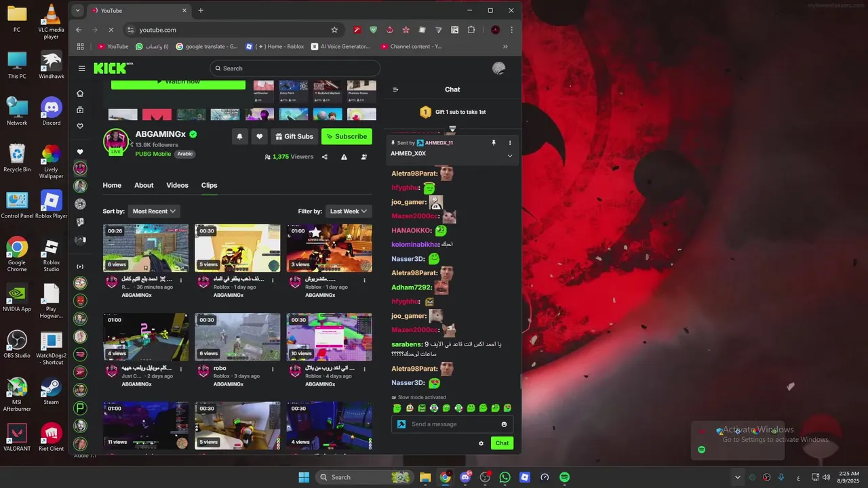This screenshot has height=488, width=868.
Task: Open Windows Start menu
Action: point(304,477)
